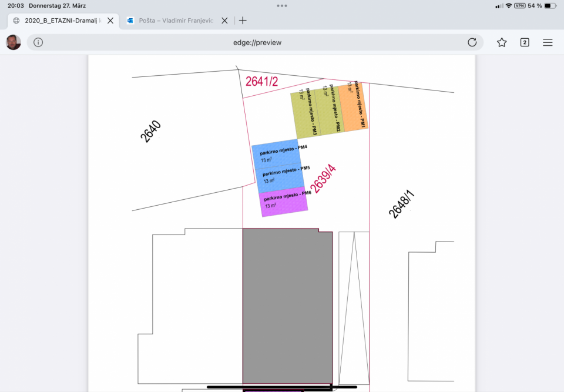564x392 pixels.
Task: Tap the blue parkirno mjesto PM4 area
Action: coord(277,155)
